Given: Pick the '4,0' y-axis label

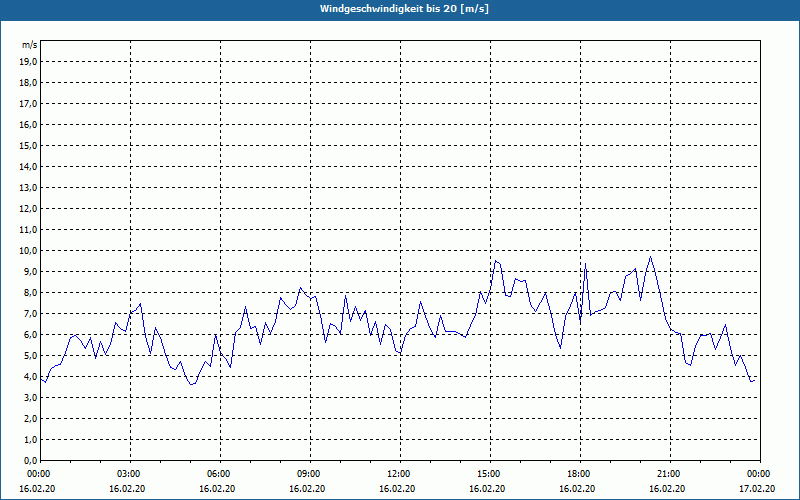Looking at the screenshot, I should coord(31,377).
